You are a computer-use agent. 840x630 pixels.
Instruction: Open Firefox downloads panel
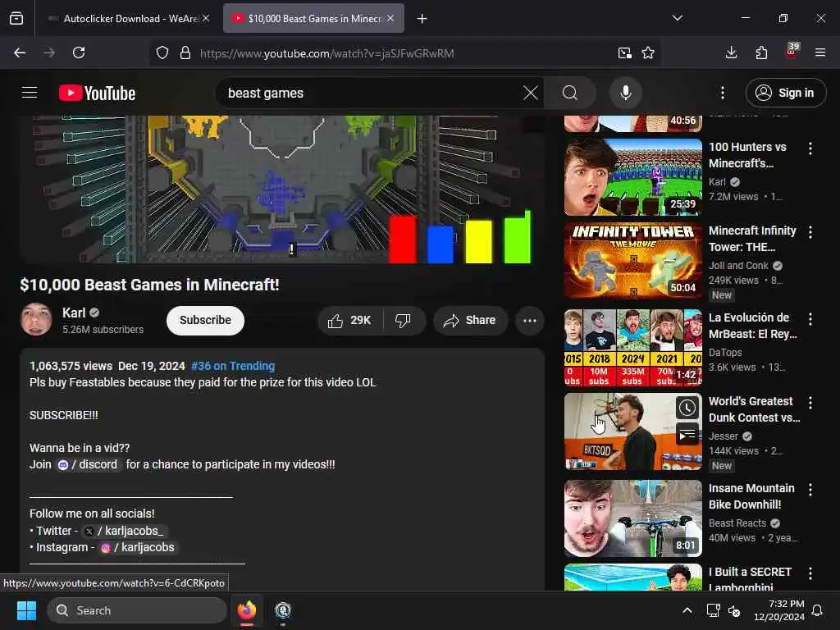pyautogui.click(x=731, y=52)
